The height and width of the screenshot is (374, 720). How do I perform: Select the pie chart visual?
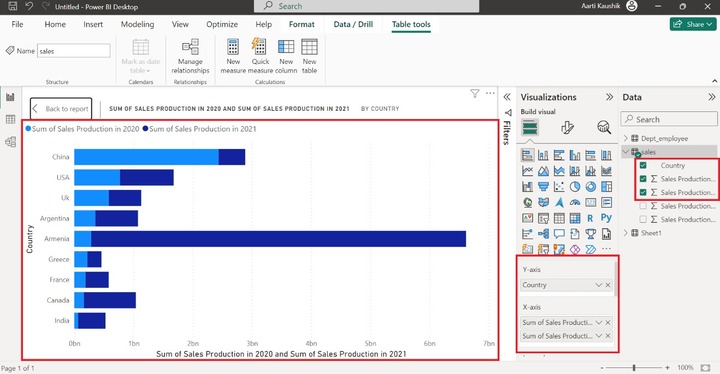tap(575, 187)
